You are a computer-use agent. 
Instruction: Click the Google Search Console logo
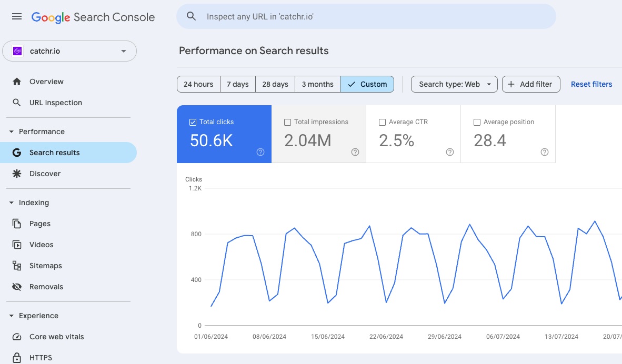tap(93, 17)
